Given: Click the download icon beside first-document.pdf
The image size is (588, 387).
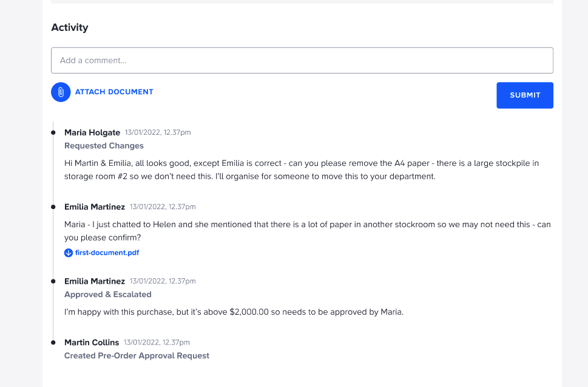Looking at the screenshot, I should coord(68,253).
